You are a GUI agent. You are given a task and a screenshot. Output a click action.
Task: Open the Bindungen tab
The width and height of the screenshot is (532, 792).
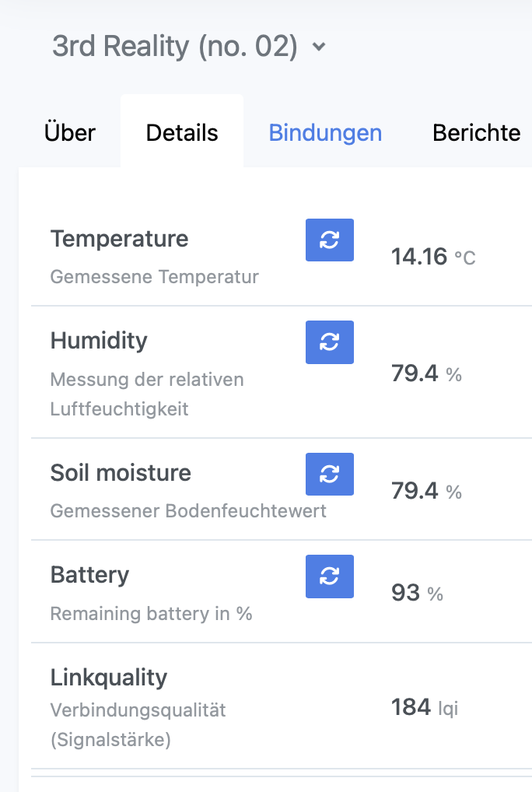tap(325, 132)
